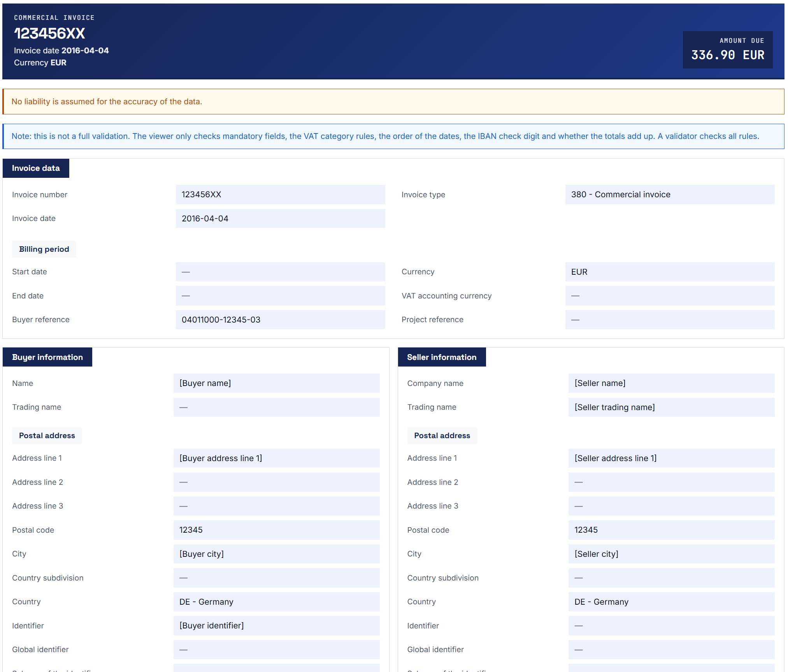Click the [Seller address line 1] value

tap(671, 458)
